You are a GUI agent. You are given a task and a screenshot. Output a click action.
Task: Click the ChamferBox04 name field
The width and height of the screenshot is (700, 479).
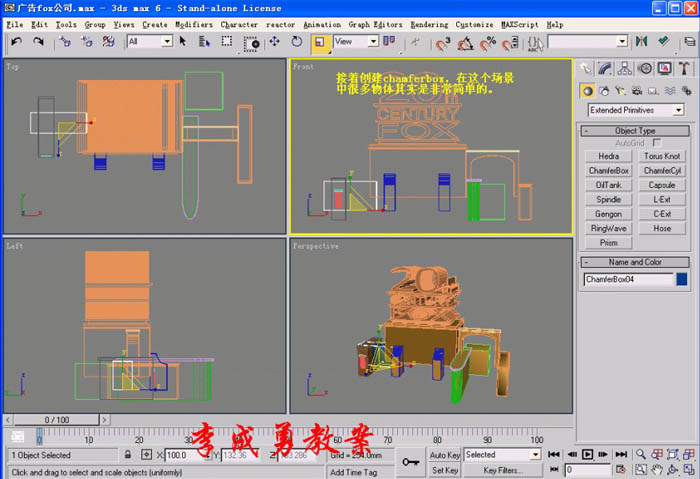[628, 279]
